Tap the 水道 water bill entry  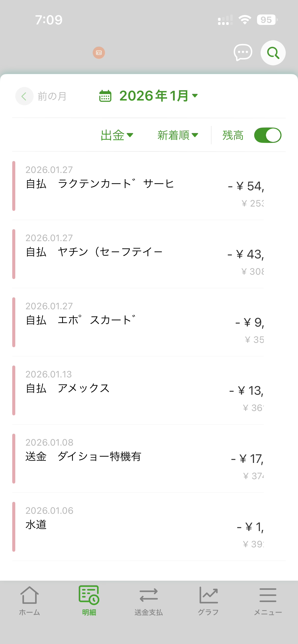click(138, 527)
